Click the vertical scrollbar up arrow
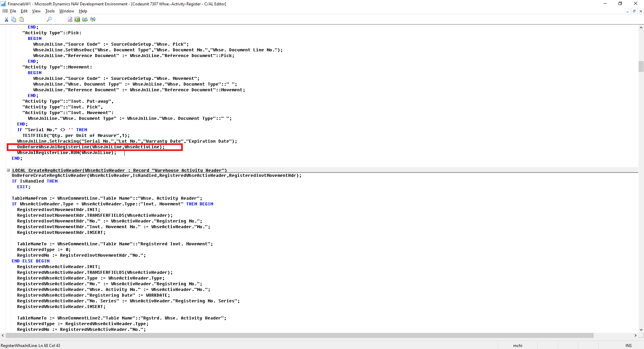 tap(641, 27)
